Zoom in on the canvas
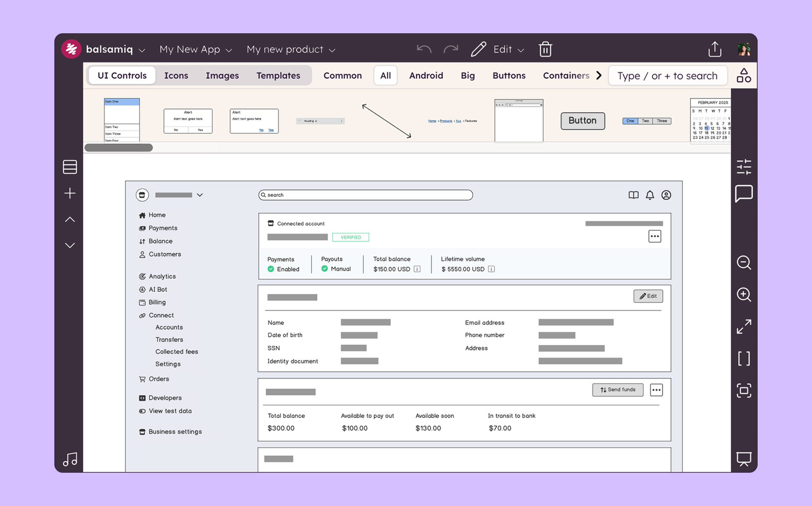The image size is (812, 506). point(744,295)
